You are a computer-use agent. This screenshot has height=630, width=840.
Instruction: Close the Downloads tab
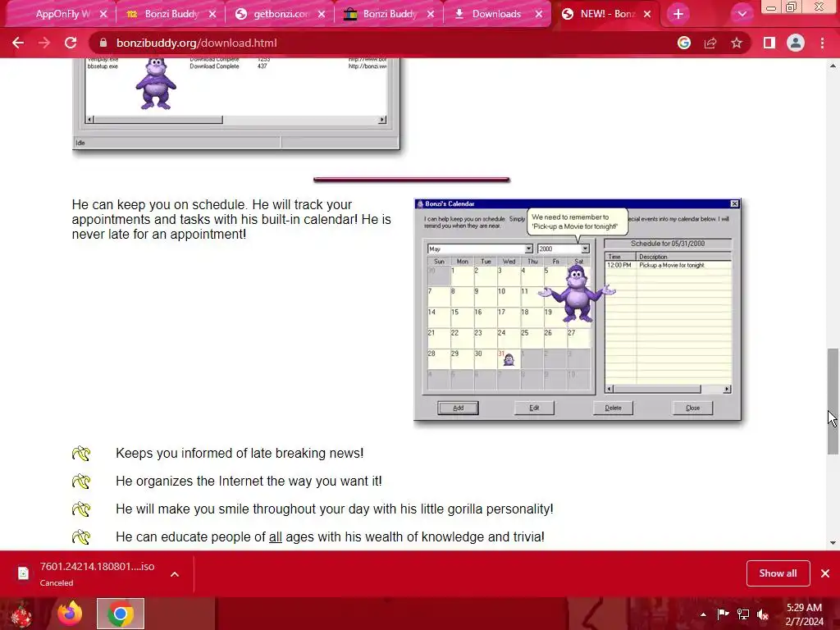tap(539, 14)
